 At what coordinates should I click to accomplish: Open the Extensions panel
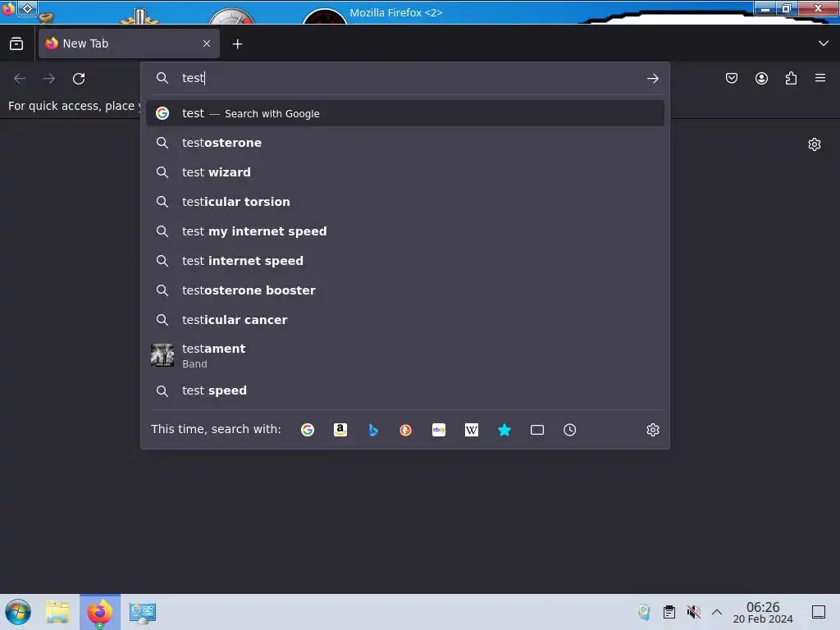click(x=792, y=78)
